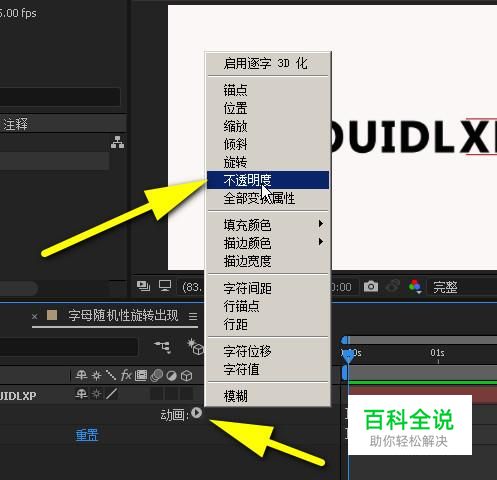Choose 描边宽度 from the menu
Viewport: 497px width, 480px height.
(x=268, y=261)
